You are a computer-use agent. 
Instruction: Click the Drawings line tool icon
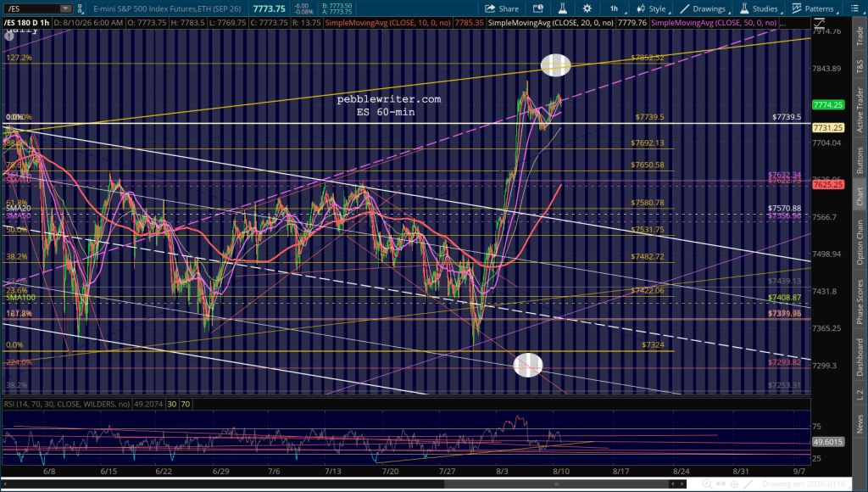[x=685, y=8]
